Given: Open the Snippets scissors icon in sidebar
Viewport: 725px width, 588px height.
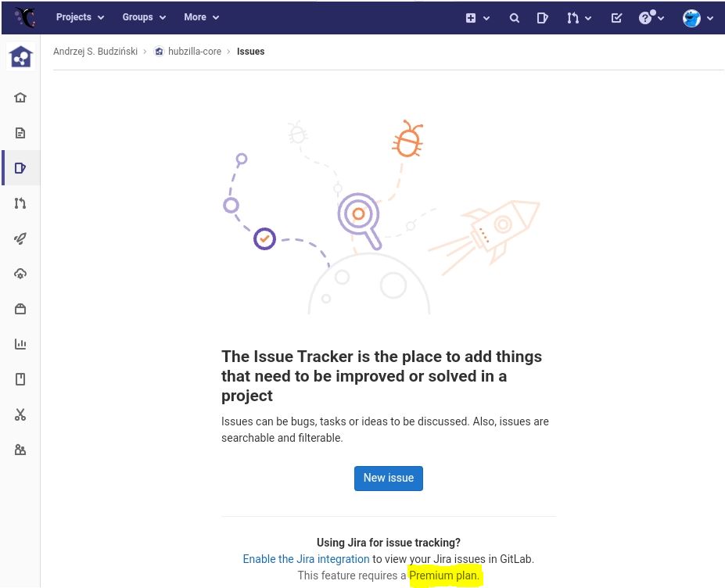Looking at the screenshot, I should click(x=20, y=414).
